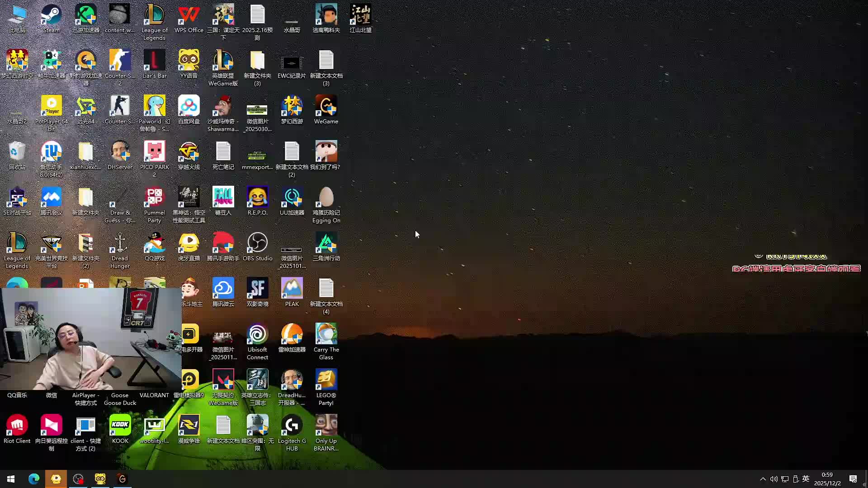
Task: Toggle the English input method indicator
Action: 806,479
